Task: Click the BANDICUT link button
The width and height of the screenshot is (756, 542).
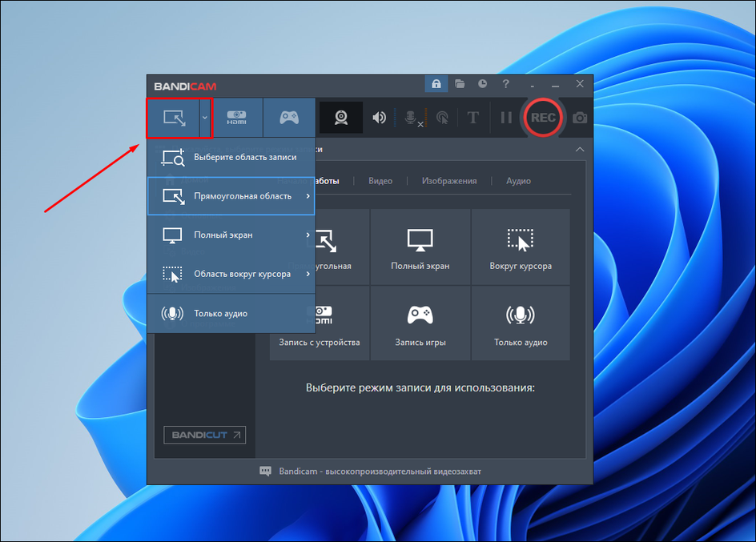Action: (x=204, y=436)
